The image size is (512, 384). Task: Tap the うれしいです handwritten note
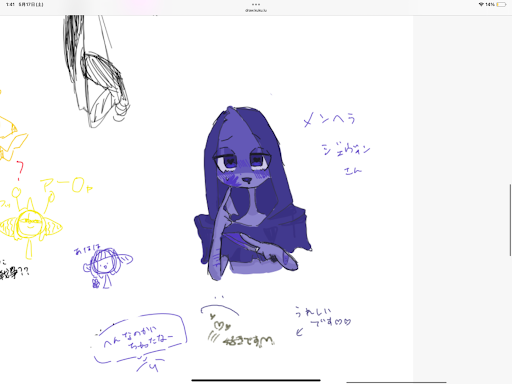coord(323,317)
